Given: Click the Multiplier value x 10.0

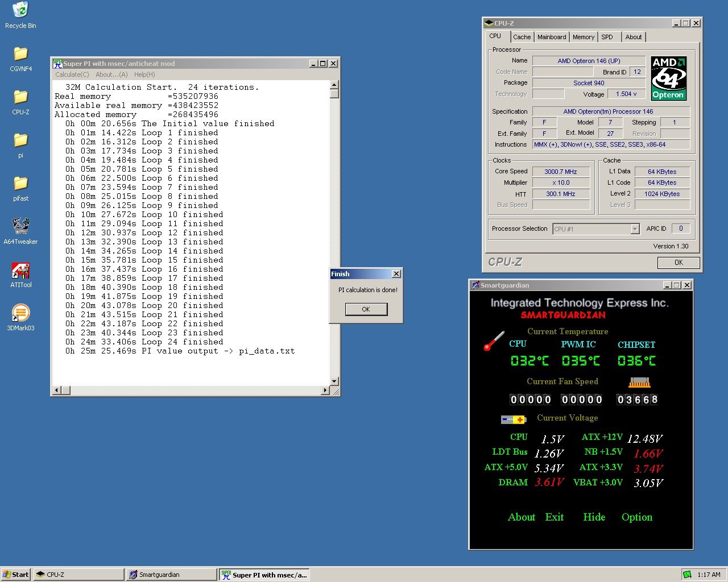Looking at the screenshot, I should click(x=561, y=183).
